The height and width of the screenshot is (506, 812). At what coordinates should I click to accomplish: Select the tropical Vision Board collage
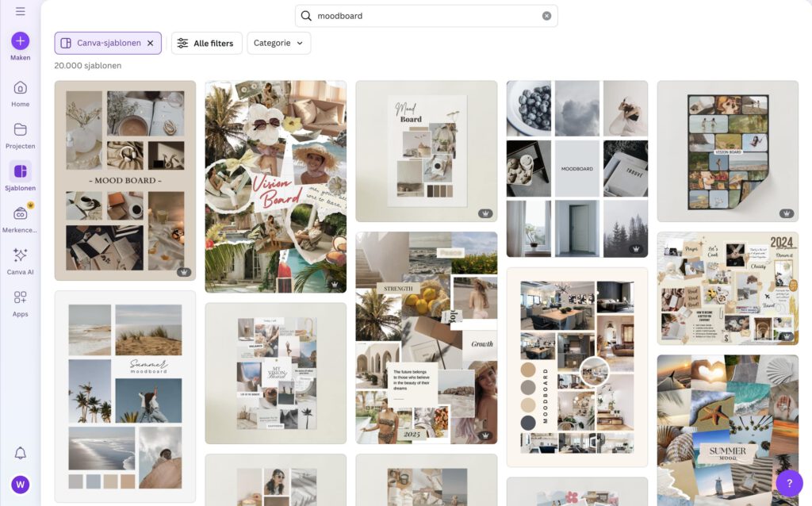click(275, 186)
